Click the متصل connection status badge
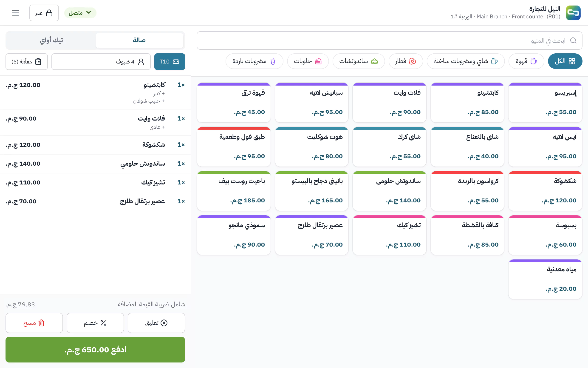The width and height of the screenshot is (588, 368). [x=80, y=13]
